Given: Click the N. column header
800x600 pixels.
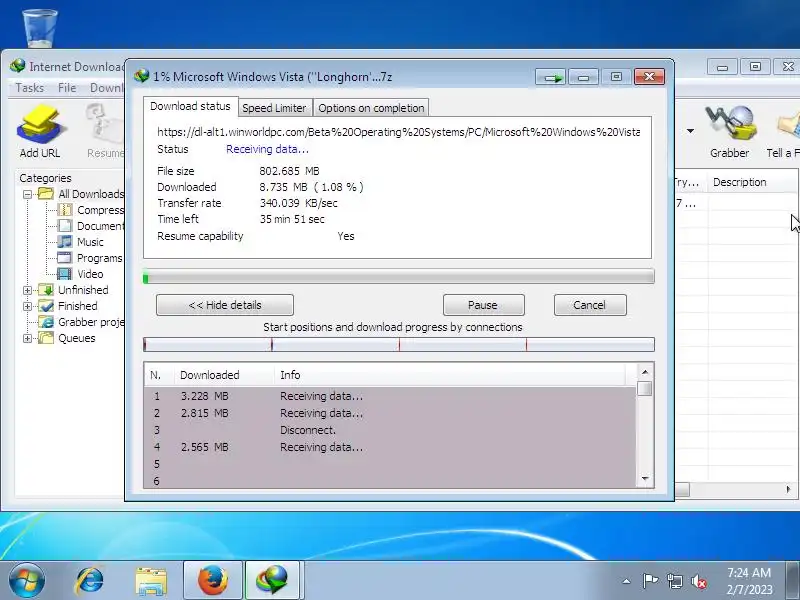Looking at the screenshot, I should (160, 375).
